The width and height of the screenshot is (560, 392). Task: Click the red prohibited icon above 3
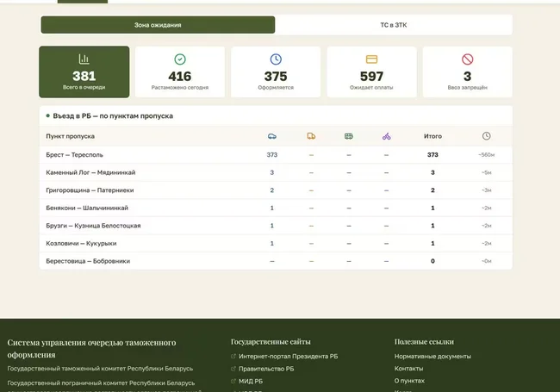pyautogui.click(x=468, y=59)
